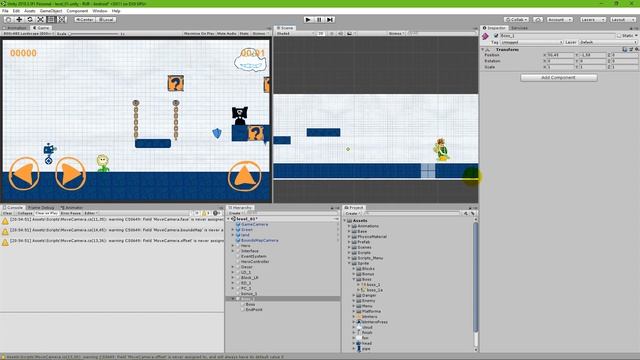This screenshot has height=360, width=640.
Task: Open Game view resolution dropdown
Action: [x=28, y=33]
